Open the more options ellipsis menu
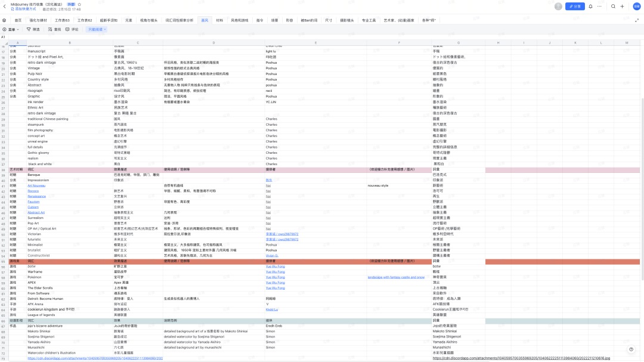 pos(600,6)
